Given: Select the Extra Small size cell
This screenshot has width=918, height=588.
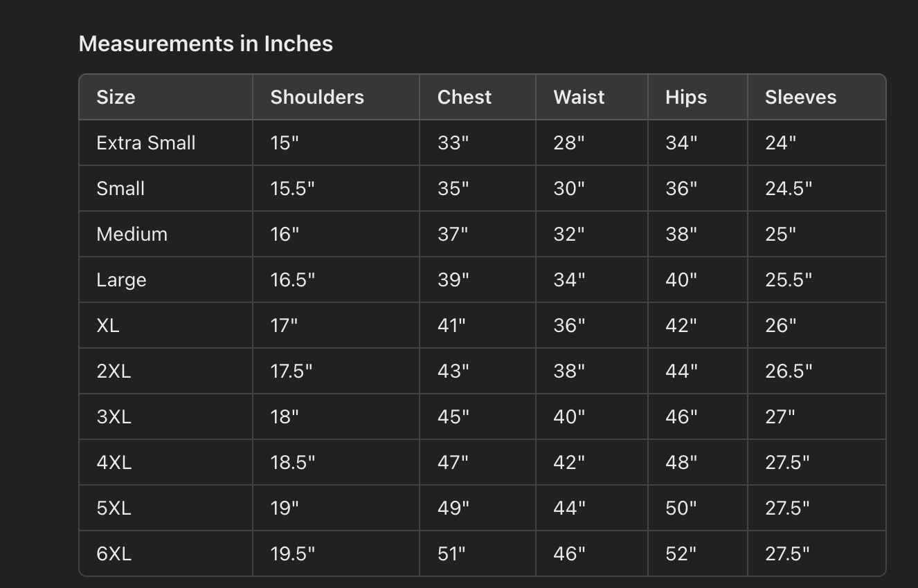Looking at the screenshot, I should click(x=146, y=143).
